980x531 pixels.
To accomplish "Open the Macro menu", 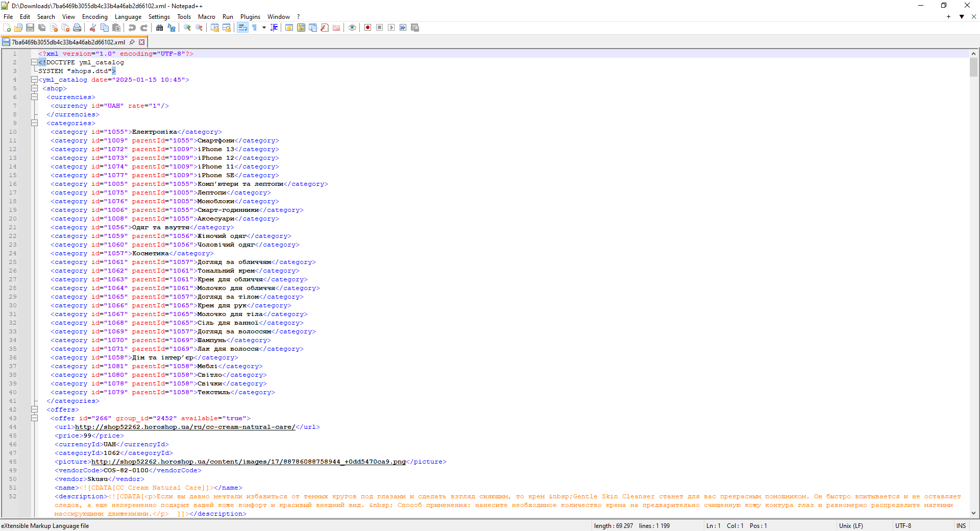I will [x=207, y=17].
